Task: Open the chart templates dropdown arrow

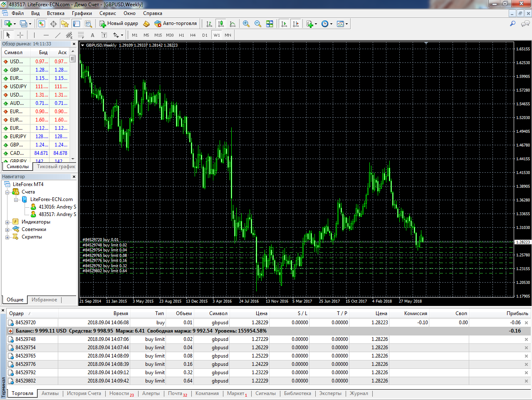Action: click(346, 24)
